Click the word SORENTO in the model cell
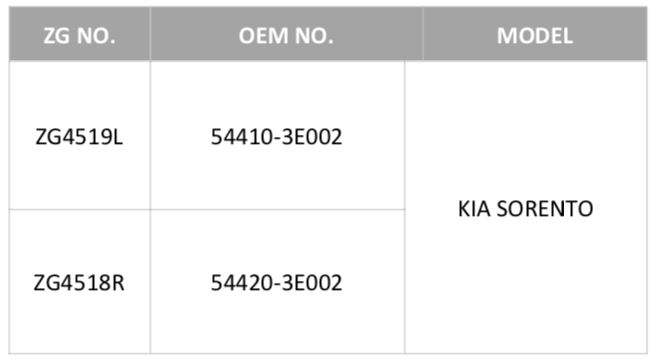The height and width of the screenshot is (361, 657). (x=545, y=209)
